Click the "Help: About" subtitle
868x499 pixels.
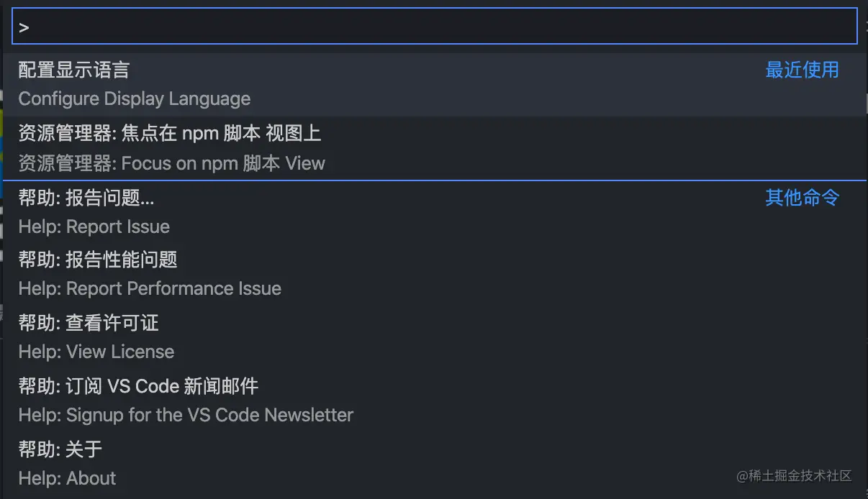(67, 478)
